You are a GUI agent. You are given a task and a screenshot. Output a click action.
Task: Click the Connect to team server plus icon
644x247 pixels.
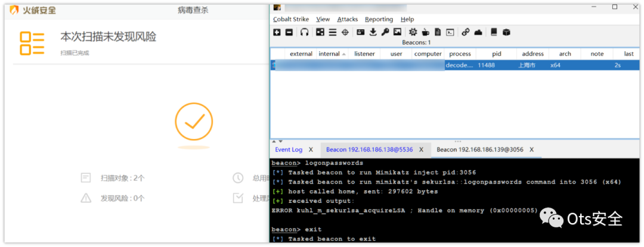[x=277, y=32]
